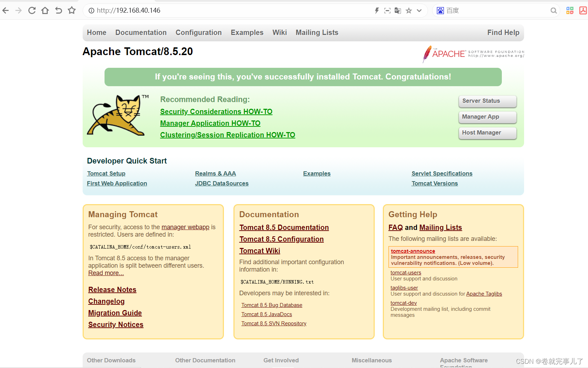Click the manager webapp link
The height and width of the screenshot is (368, 588).
185,227
